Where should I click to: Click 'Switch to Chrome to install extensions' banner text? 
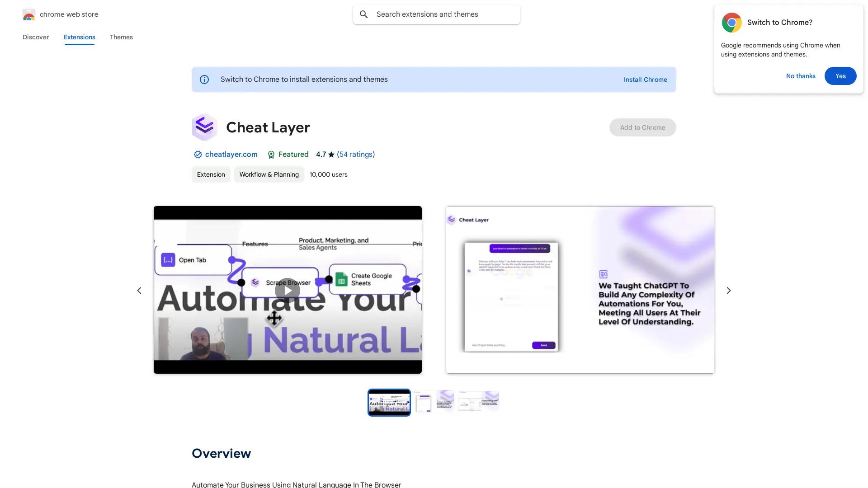coord(304,80)
